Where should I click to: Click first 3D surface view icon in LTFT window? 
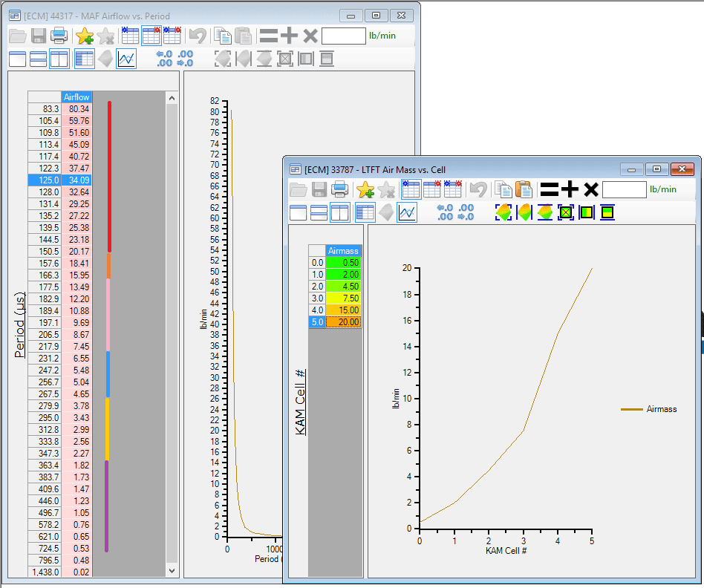click(503, 212)
